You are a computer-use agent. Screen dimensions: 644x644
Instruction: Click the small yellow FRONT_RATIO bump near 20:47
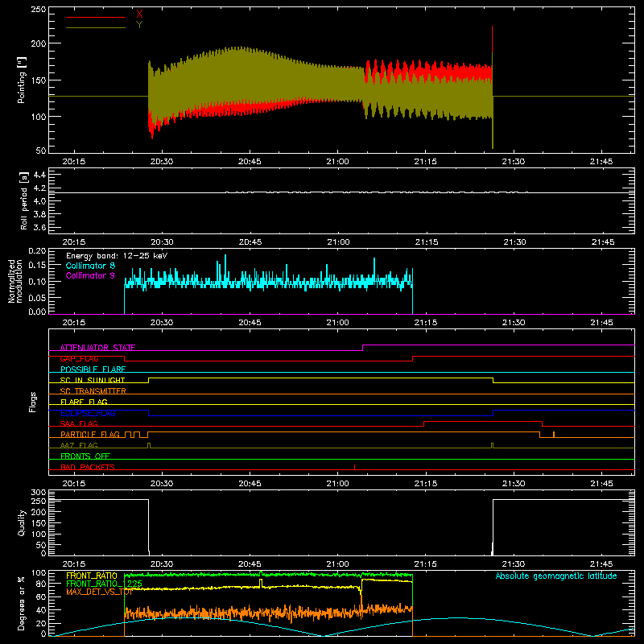tap(260, 583)
